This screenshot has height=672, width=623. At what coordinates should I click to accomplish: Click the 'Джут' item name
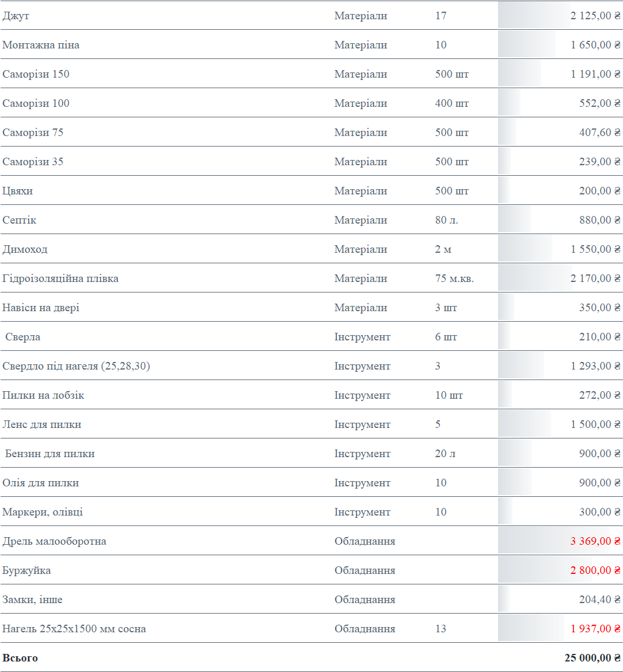(x=16, y=16)
